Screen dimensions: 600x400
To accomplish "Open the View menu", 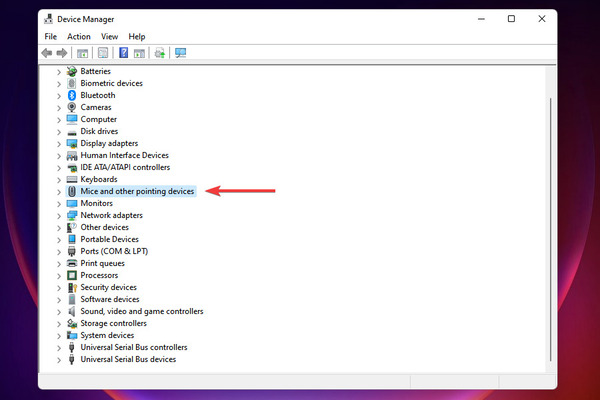I will 109,36.
